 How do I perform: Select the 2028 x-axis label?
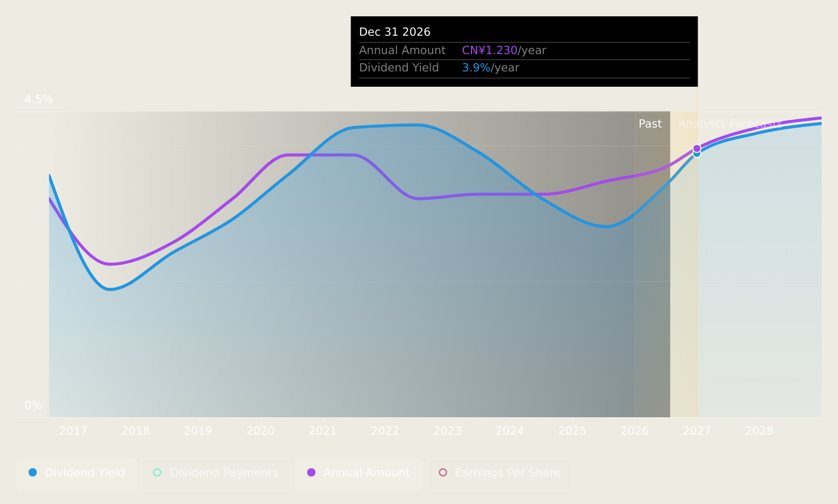click(x=759, y=431)
